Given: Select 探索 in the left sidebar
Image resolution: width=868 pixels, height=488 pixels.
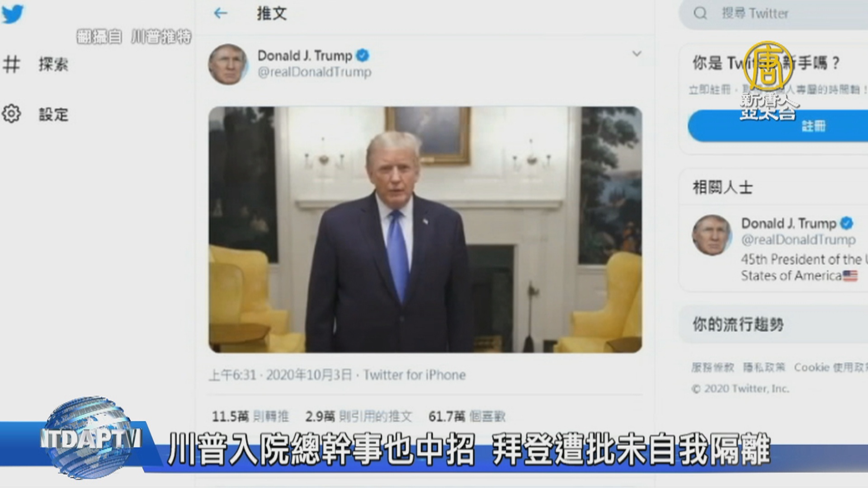Looking at the screenshot, I should 53,65.
